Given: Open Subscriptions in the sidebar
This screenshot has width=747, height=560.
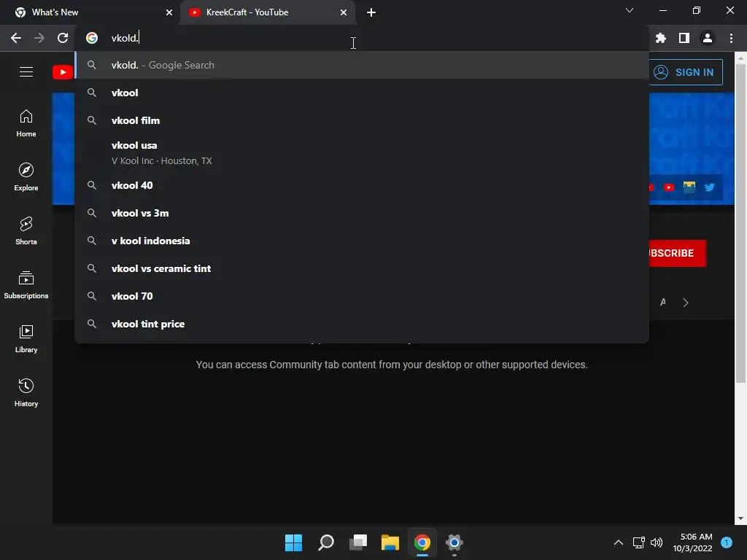Looking at the screenshot, I should tap(26, 285).
